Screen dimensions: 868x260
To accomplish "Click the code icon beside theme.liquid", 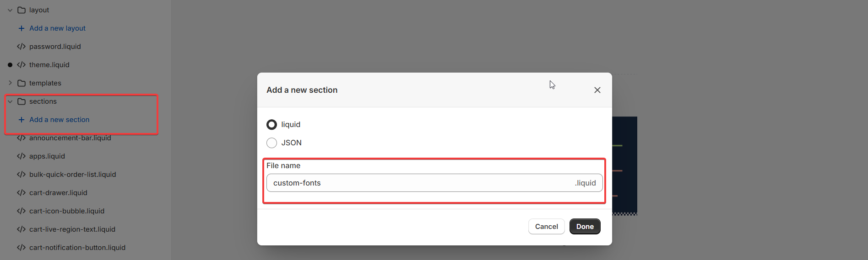I will [x=21, y=65].
